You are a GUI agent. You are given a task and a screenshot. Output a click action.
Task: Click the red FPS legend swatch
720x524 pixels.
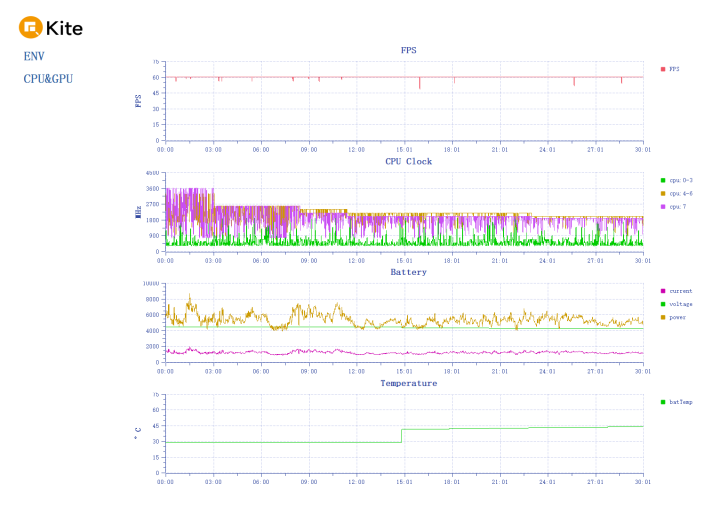[663, 69]
